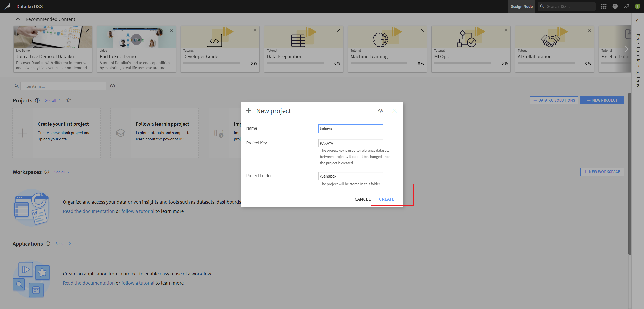Click Cancel in New project dialog
Image resolution: width=644 pixels, height=309 pixels.
(363, 199)
